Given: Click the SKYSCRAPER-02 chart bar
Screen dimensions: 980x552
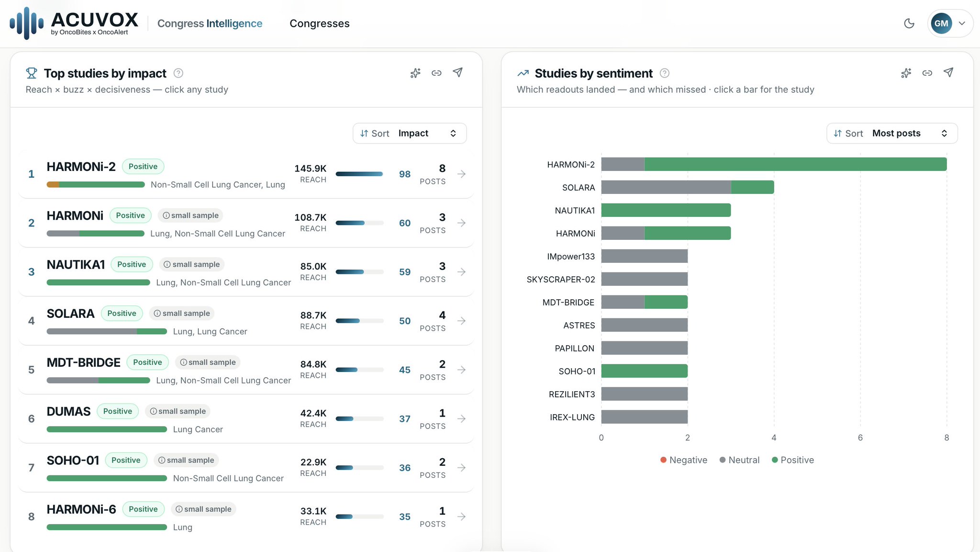Looking at the screenshot, I should point(645,279).
